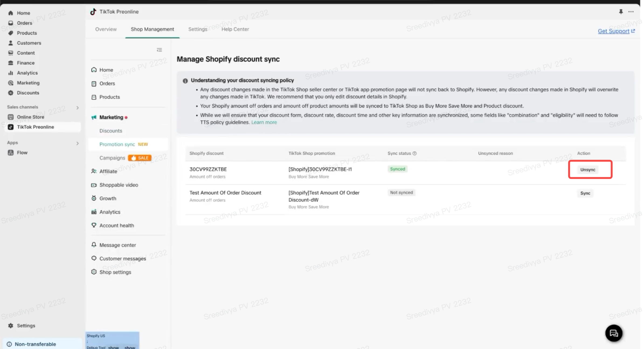Switch to the Help Center tab

point(235,29)
